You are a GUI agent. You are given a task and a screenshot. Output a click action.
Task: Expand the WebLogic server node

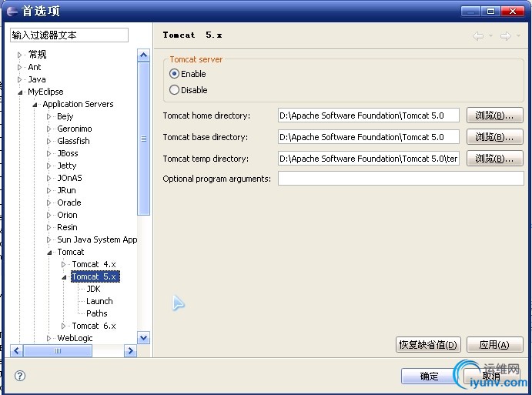(x=49, y=338)
